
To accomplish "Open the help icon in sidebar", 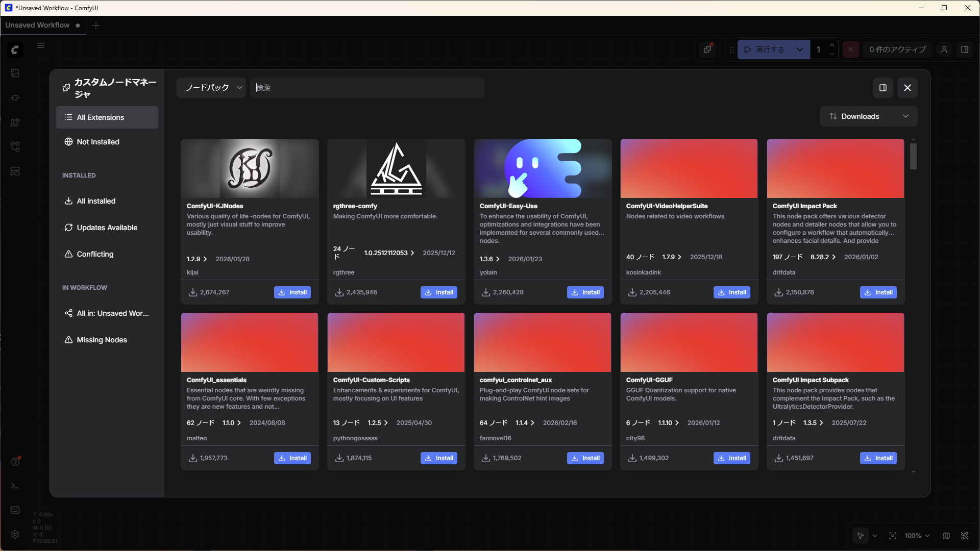I will tap(15, 462).
